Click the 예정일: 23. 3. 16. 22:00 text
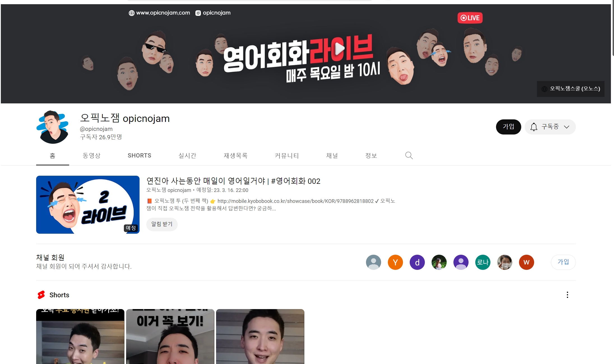This screenshot has height=364, width=614. point(222,190)
